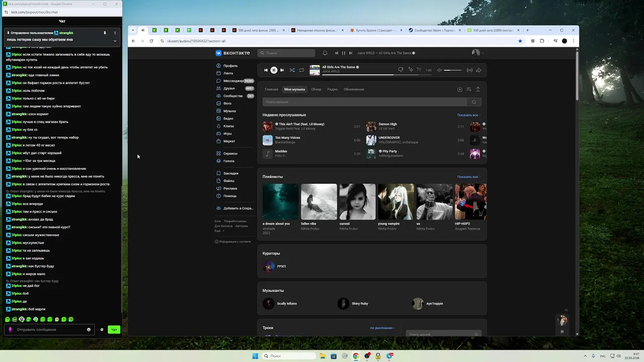Show all playlists link
This screenshot has width=644, height=362.
[468, 177]
